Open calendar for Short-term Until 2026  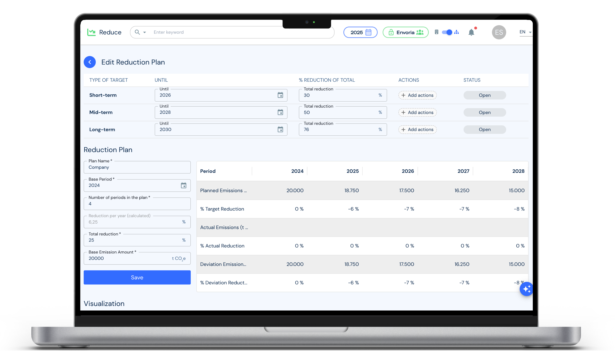click(x=280, y=95)
